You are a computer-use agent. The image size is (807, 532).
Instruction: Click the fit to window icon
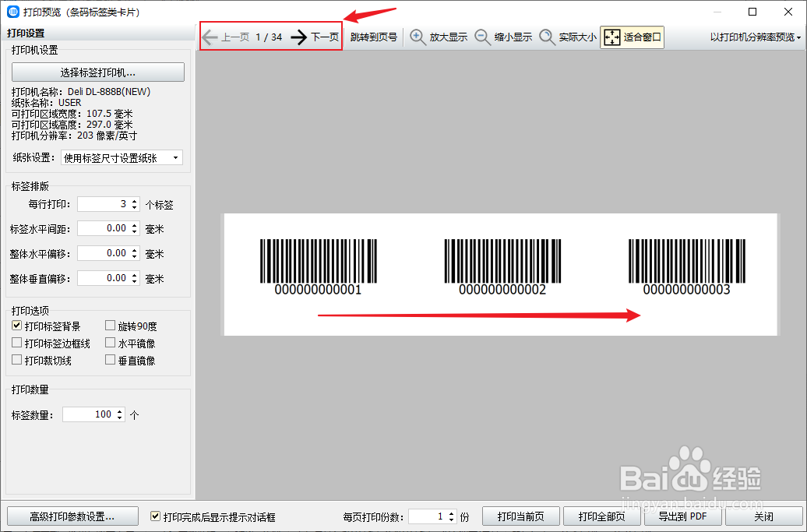tap(612, 37)
